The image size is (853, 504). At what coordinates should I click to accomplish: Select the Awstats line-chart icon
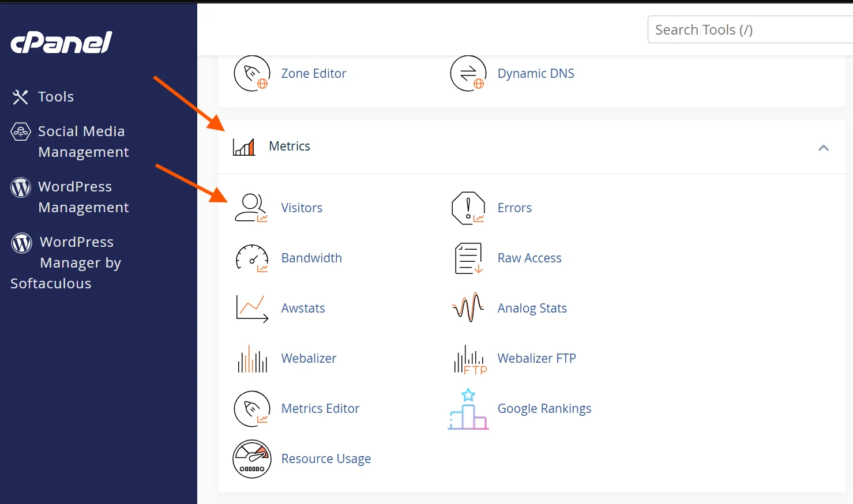click(x=251, y=308)
